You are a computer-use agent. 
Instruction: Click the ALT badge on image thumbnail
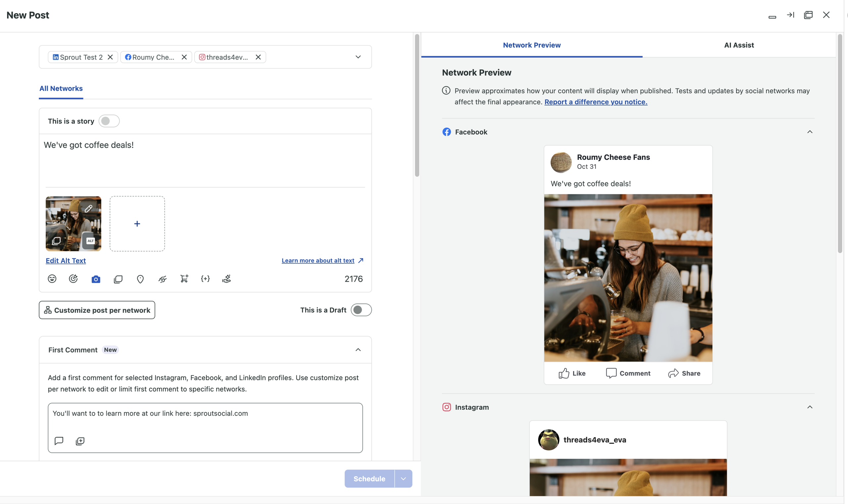click(90, 241)
